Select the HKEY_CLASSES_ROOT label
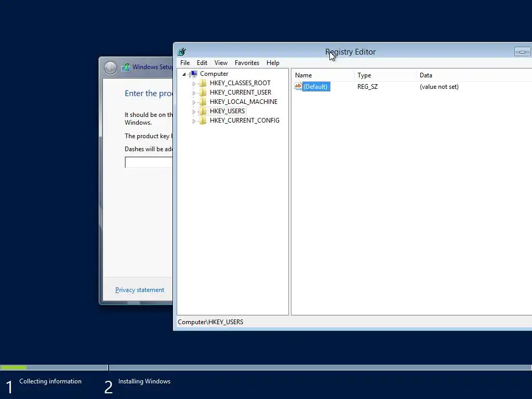The image size is (532, 399). 240,83
